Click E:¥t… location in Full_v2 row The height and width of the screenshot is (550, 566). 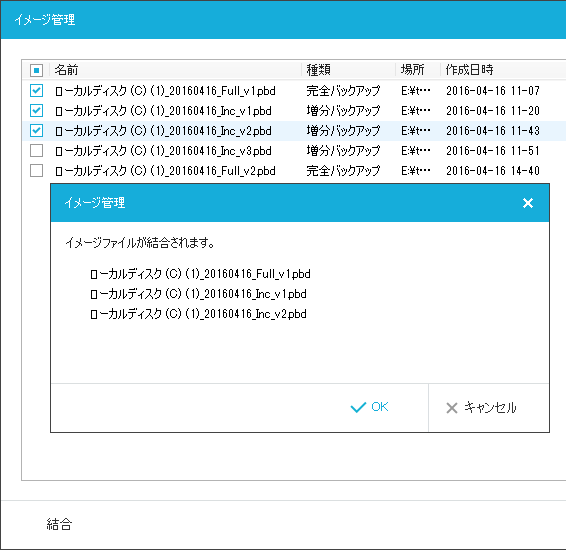[x=415, y=170]
